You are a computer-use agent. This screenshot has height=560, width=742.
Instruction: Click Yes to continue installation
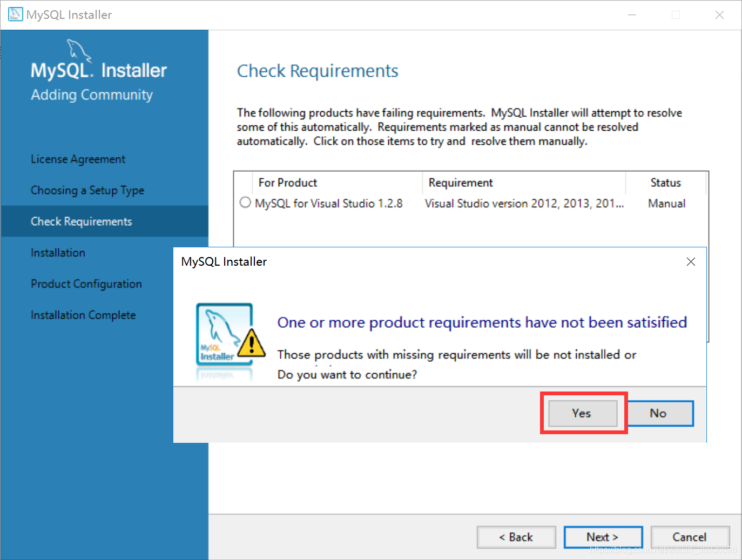583,413
